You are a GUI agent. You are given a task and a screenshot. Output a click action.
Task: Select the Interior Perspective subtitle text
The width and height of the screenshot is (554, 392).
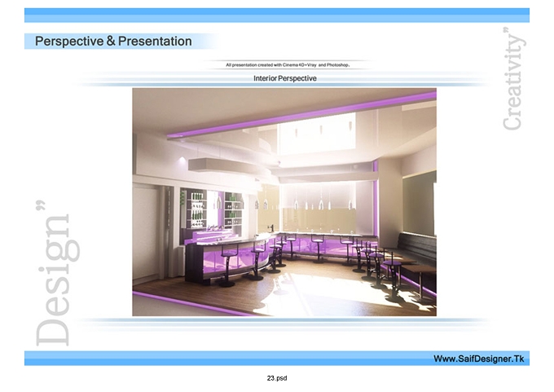[x=285, y=78]
